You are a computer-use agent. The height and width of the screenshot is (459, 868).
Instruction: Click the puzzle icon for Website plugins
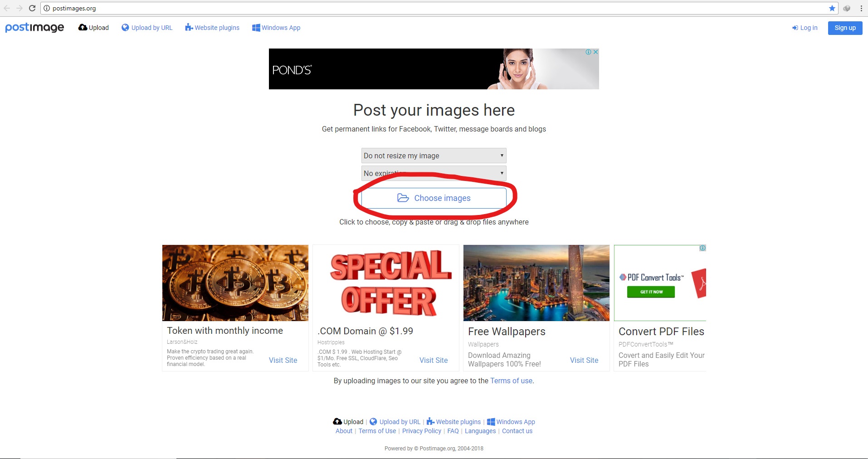[x=189, y=28]
